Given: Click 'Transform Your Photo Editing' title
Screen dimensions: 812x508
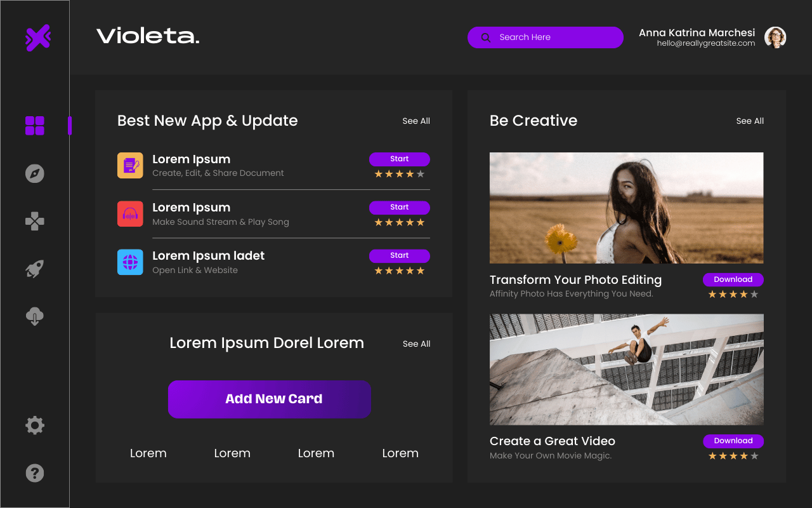Looking at the screenshot, I should click(575, 280).
